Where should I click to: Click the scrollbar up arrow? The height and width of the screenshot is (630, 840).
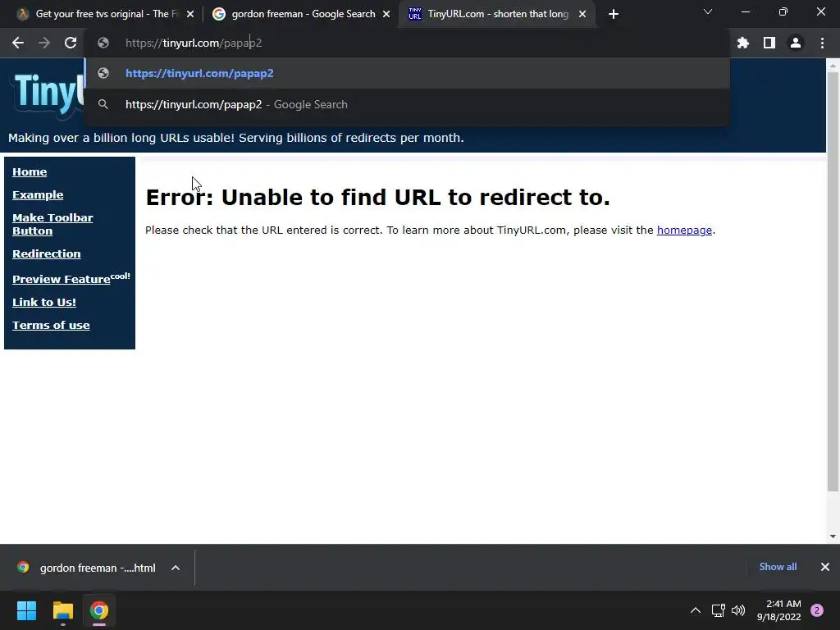[833, 66]
